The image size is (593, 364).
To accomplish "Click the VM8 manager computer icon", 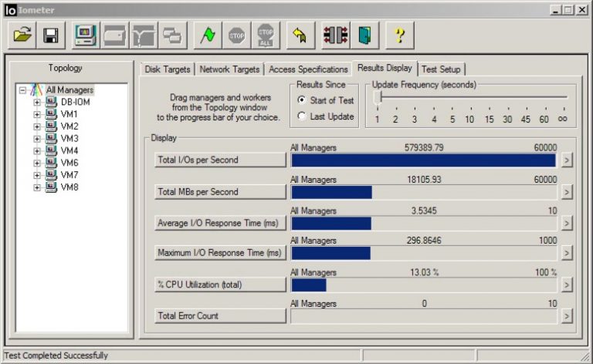I will pyautogui.click(x=51, y=187).
